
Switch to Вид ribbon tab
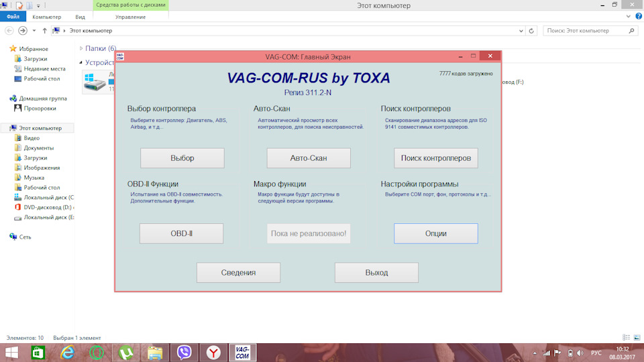coord(80,17)
